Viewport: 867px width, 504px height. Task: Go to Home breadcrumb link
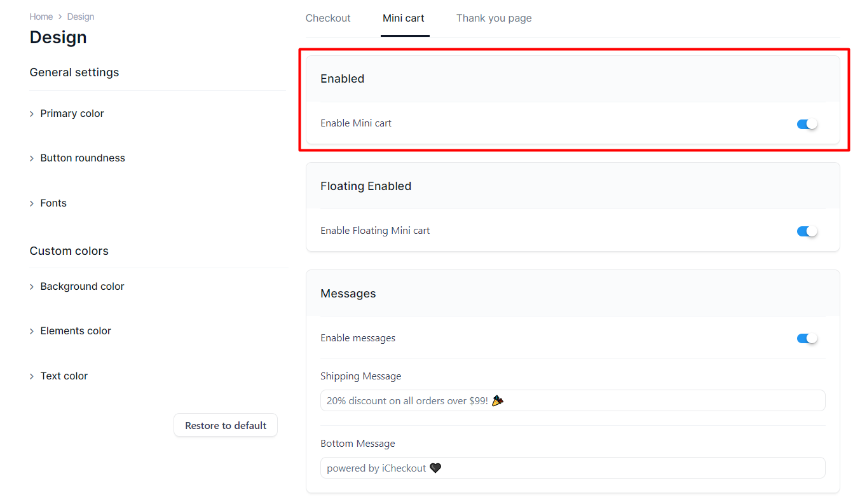click(41, 17)
